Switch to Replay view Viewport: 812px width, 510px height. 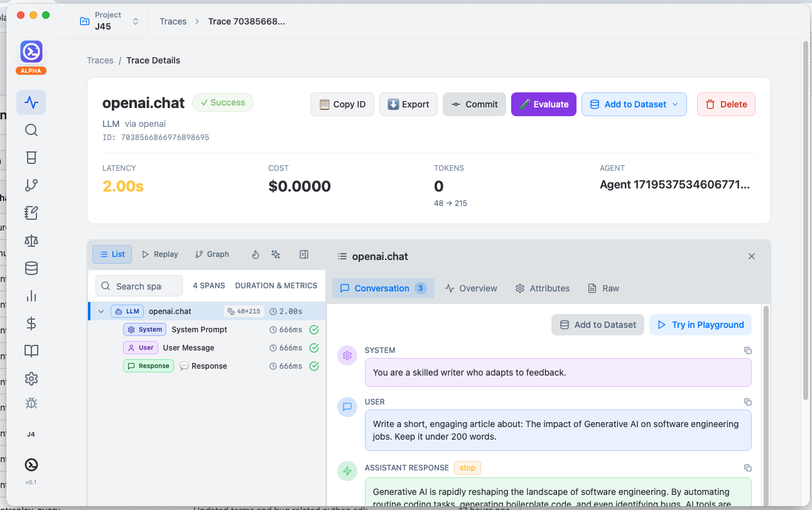pos(160,254)
